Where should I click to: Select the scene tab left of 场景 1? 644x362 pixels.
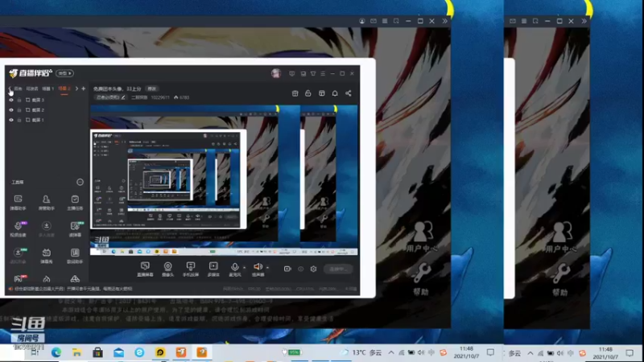tap(32, 88)
